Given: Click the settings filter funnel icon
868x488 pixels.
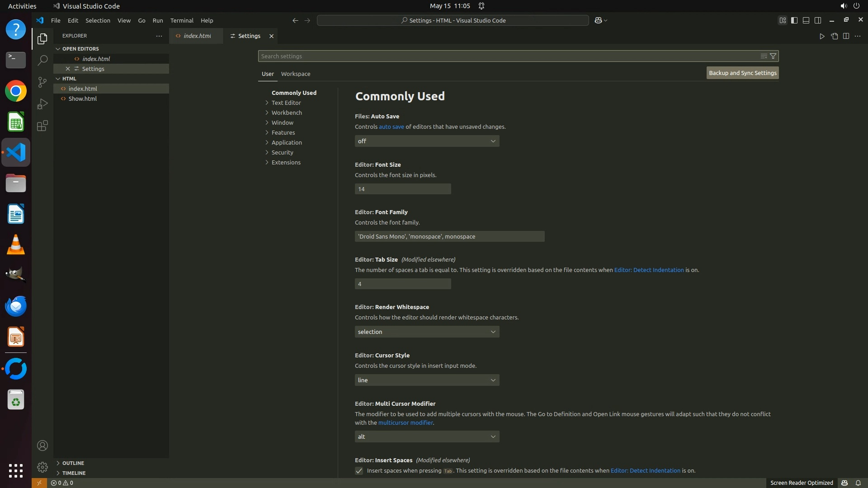Looking at the screenshot, I should pos(773,56).
